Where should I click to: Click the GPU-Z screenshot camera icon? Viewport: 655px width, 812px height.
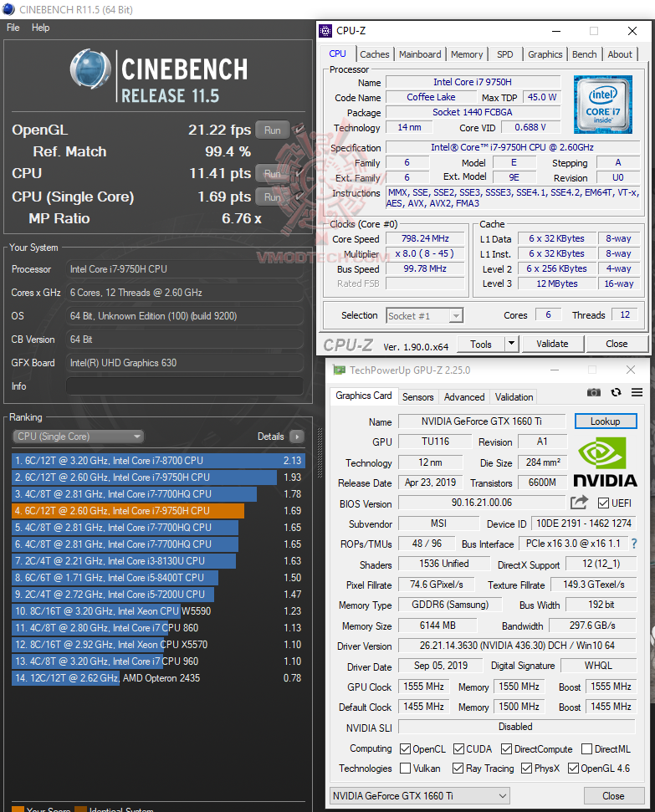point(594,392)
